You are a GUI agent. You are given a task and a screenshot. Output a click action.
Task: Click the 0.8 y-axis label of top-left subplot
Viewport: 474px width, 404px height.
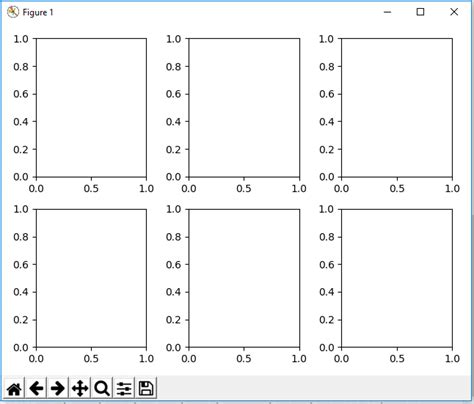[21, 67]
